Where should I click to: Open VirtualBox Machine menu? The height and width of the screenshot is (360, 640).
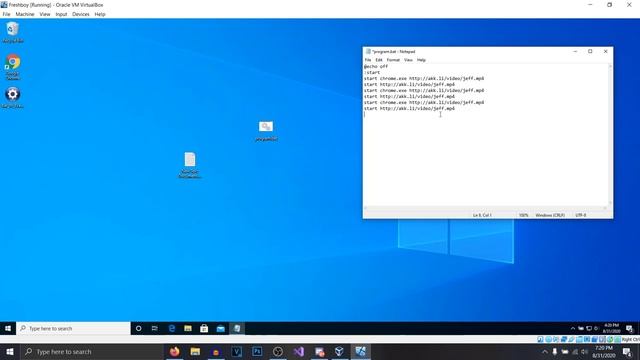(x=25, y=14)
